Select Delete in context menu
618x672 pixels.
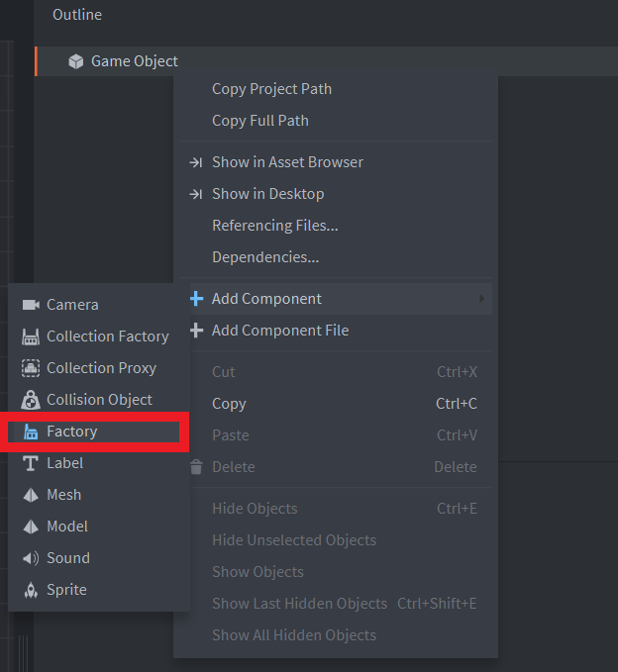(336, 467)
